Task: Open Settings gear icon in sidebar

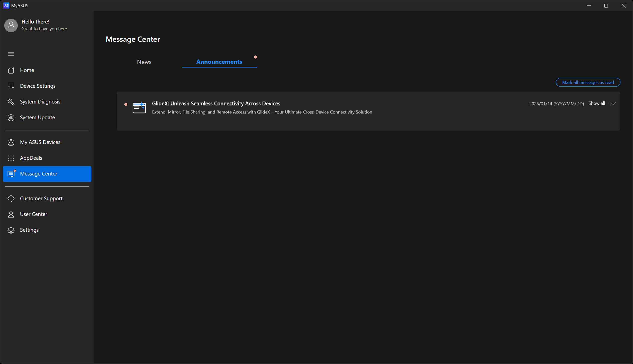Action: click(x=11, y=230)
